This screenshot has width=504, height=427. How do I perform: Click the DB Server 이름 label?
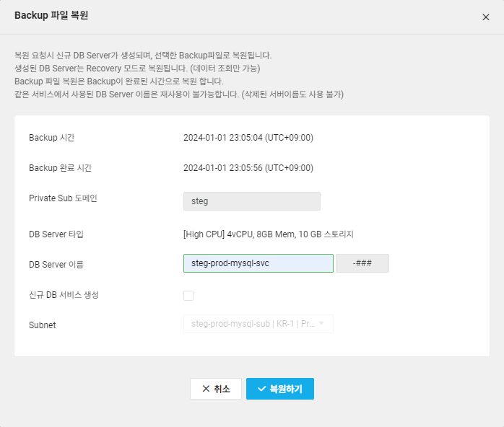56,265
